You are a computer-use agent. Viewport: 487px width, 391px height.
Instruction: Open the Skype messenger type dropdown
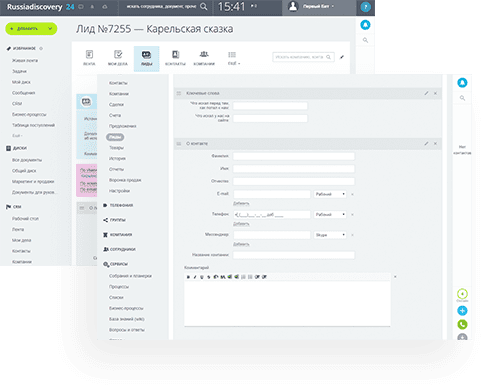[330, 235]
